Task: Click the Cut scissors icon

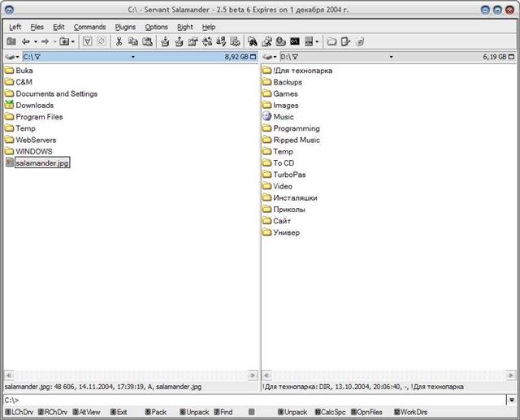Action: click(119, 41)
